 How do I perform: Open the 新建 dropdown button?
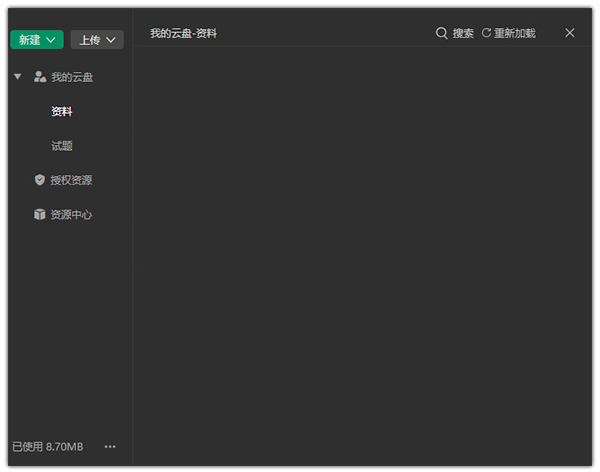click(37, 39)
